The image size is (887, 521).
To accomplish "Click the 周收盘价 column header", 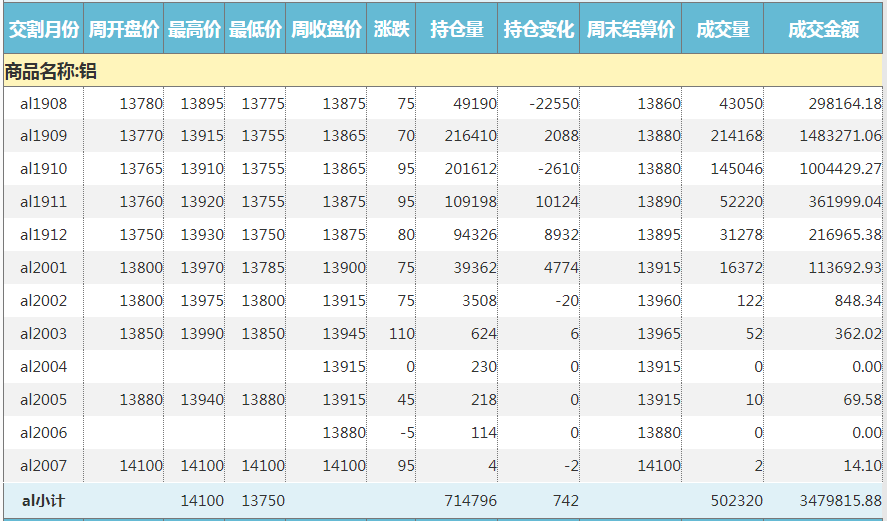I will pyautogui.click(x=327, y=30).
